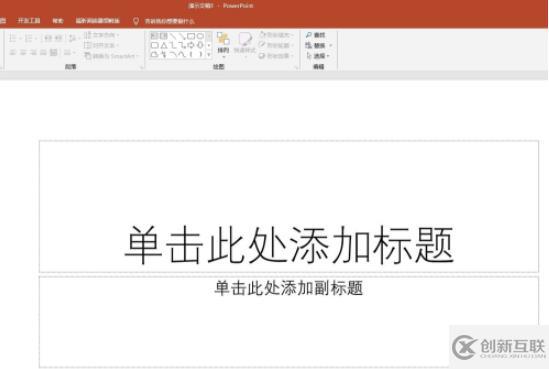Align paragraph text right

tap(33, 53)
